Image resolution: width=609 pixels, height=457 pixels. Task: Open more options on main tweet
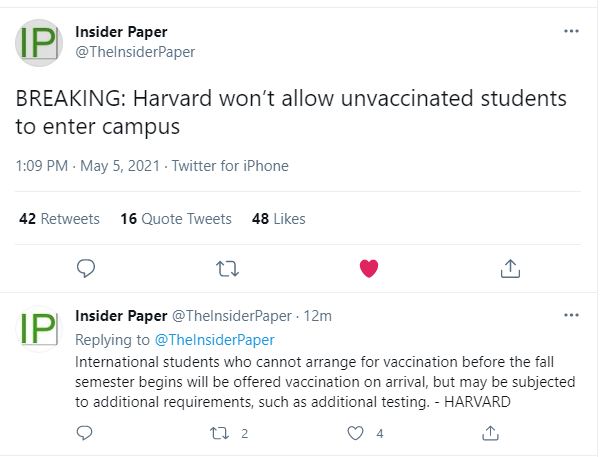click(571, 31)
